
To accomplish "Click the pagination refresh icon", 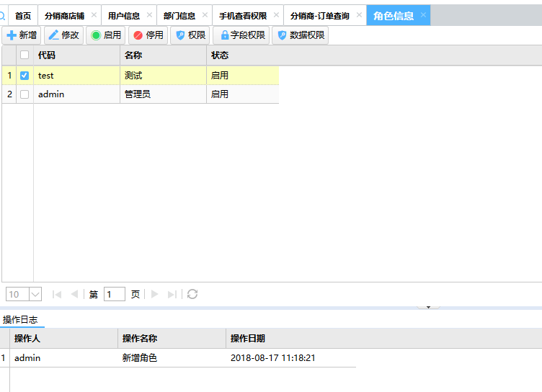I will pyautogui.click(x=192, y=294).
